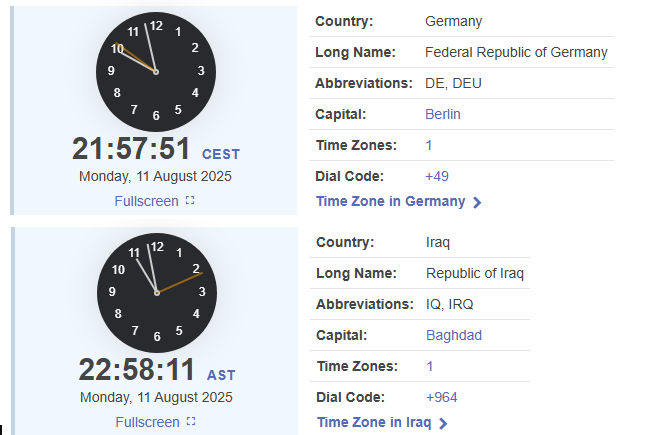Click the Iraq analog clock face

[157, 293]
